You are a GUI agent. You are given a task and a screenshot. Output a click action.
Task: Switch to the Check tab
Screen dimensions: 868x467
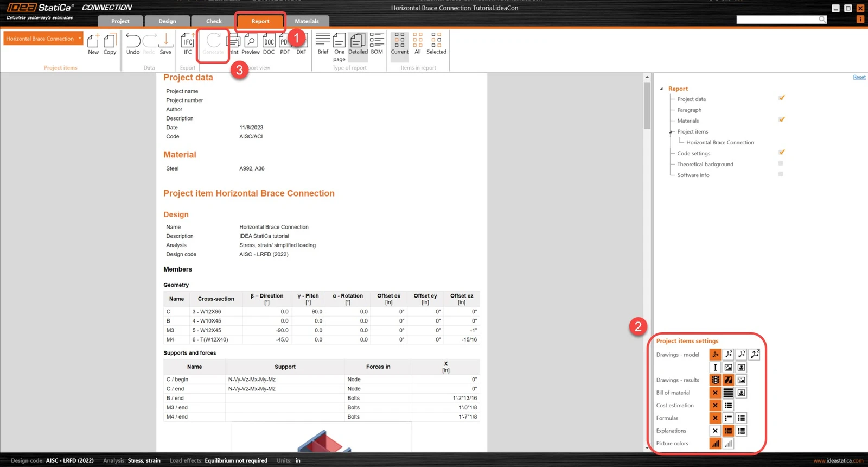click(214, 21)
